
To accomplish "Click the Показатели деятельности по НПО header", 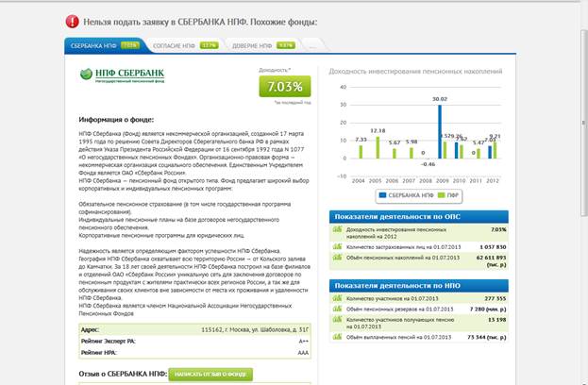I will (x=419, y=286).
